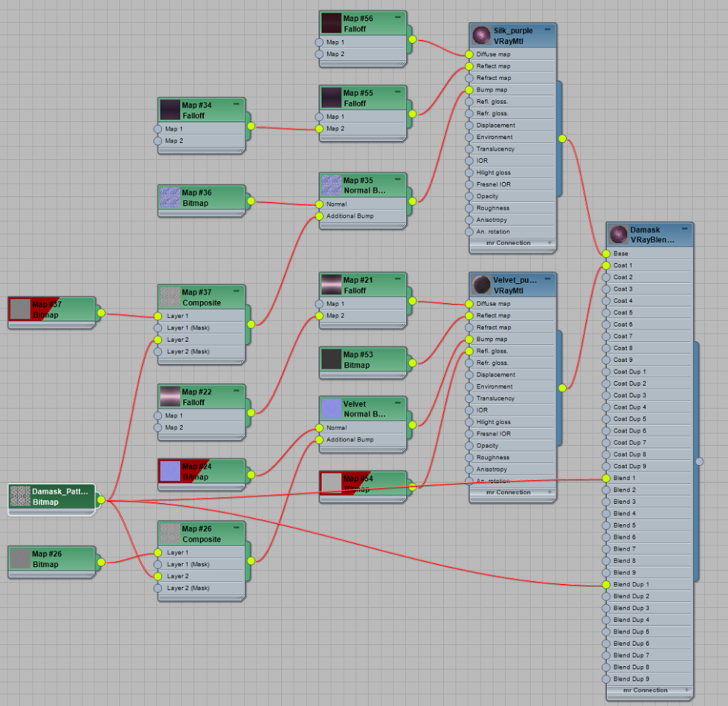Click the Damask_Pattern Bitmap output socket
The image size is (728, 706).
coord(101,500)
